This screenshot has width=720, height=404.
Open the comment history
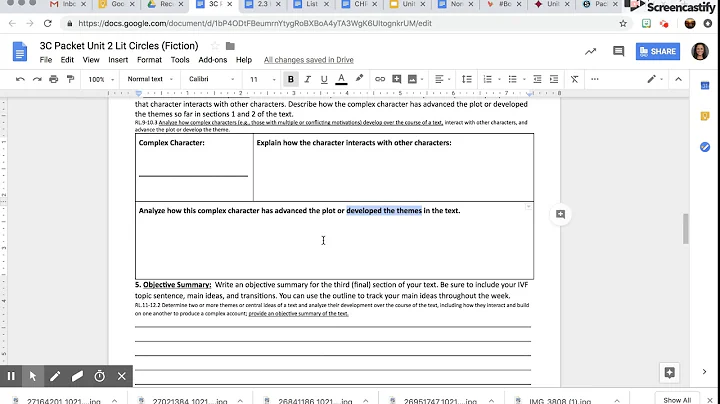619,51
